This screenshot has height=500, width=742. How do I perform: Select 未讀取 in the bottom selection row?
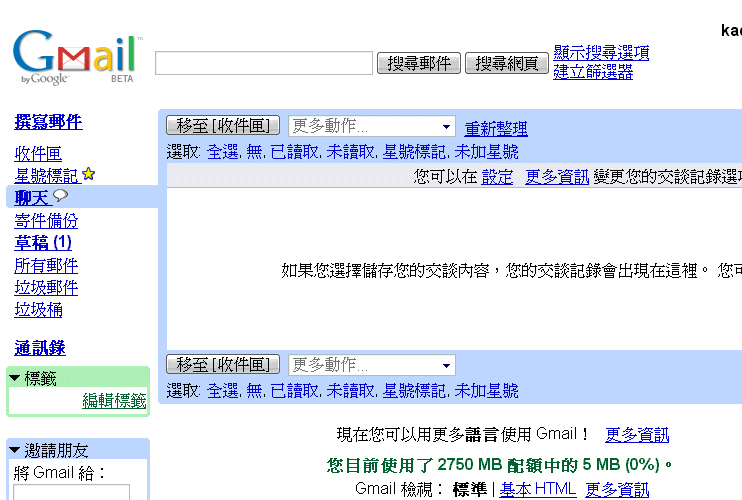350,391
